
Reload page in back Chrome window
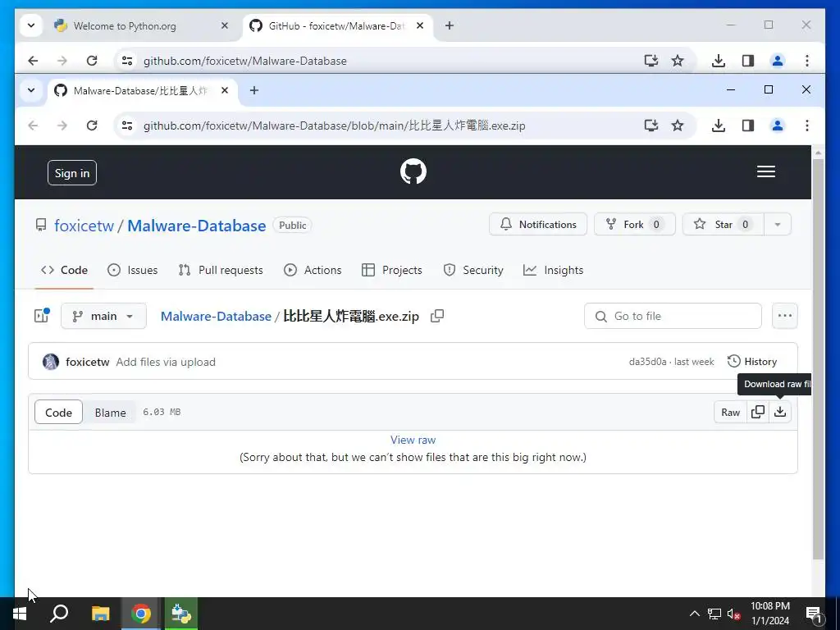[92, 61]
